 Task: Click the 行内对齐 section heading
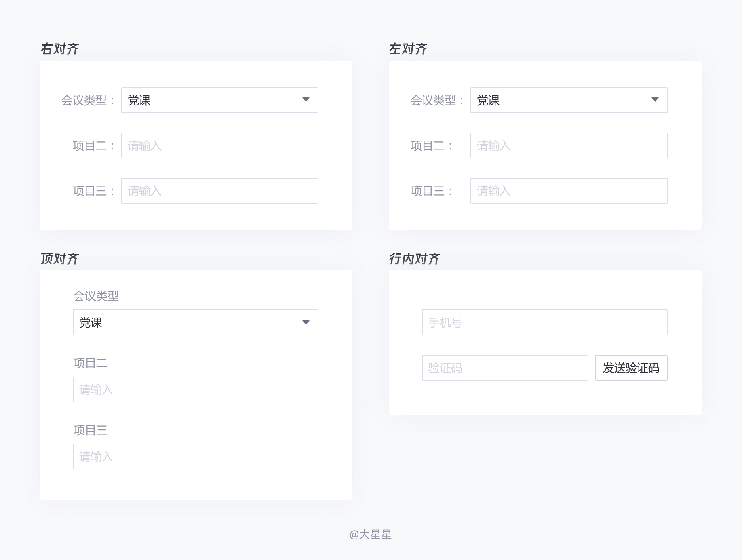pos(415,257)
